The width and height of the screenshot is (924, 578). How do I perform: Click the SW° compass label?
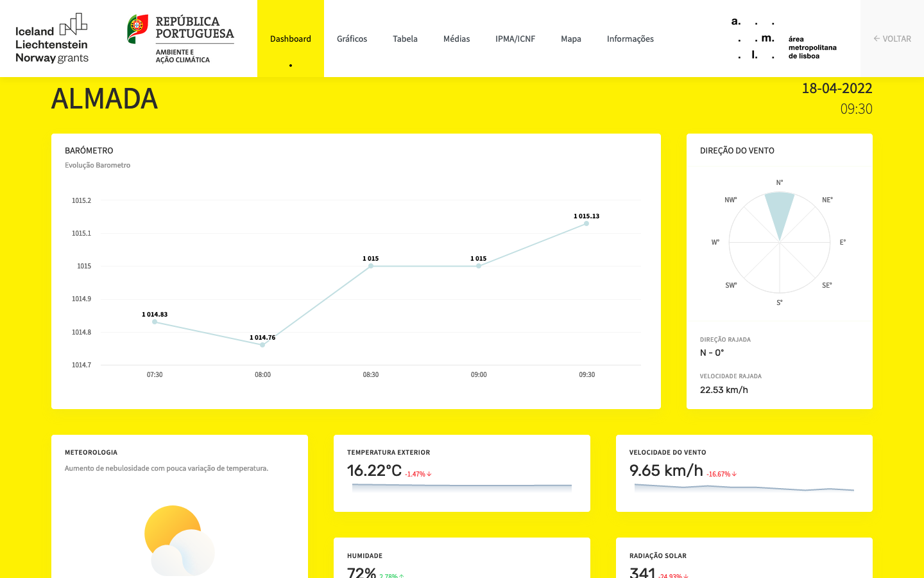point(731,285)
